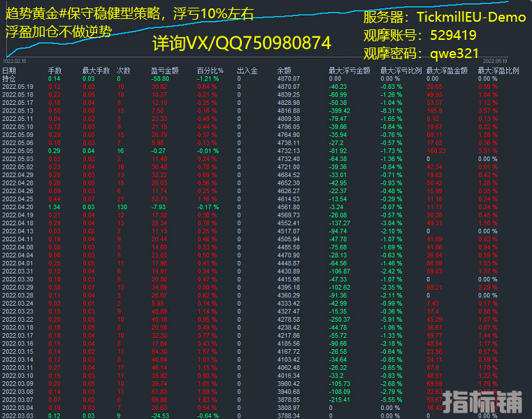Click the 21 trade count for 2022.04.25
The width and height of the screenshot is (532, 419).
tap(120, 199)
